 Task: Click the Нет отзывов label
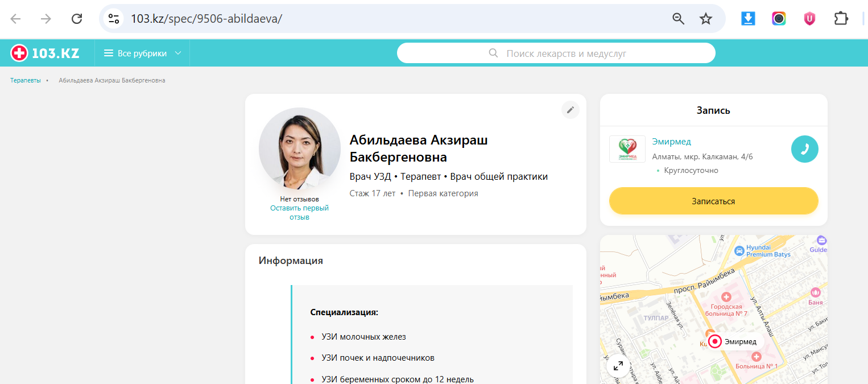pyautogui.click(x=299, y=199)
